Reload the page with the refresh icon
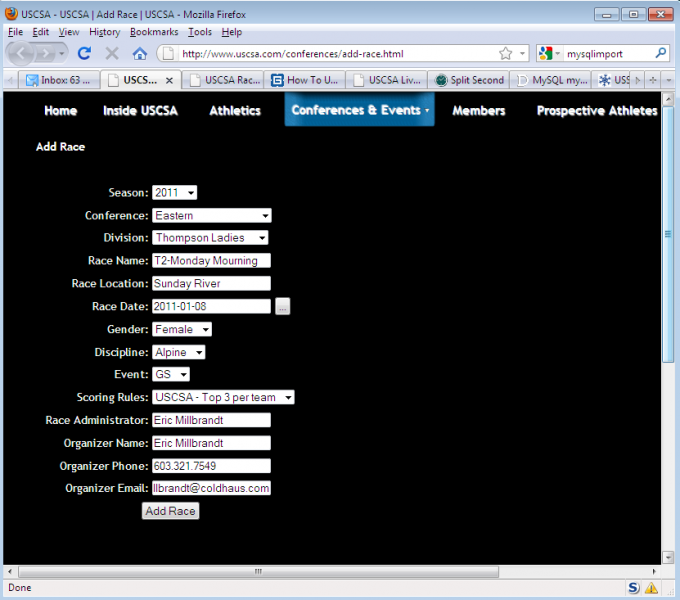 point(84,53)
